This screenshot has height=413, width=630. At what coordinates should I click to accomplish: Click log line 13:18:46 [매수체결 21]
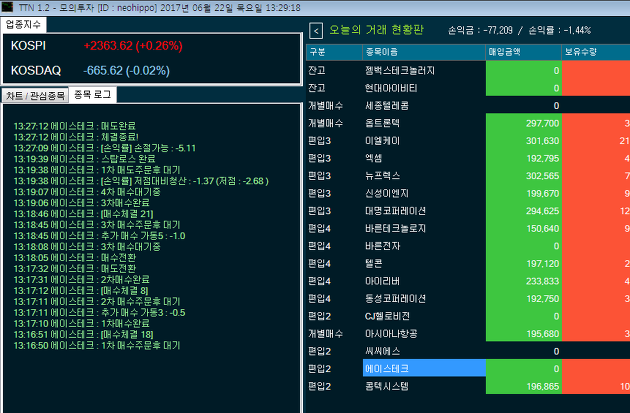pyautogui.click(x=84, y=214)
